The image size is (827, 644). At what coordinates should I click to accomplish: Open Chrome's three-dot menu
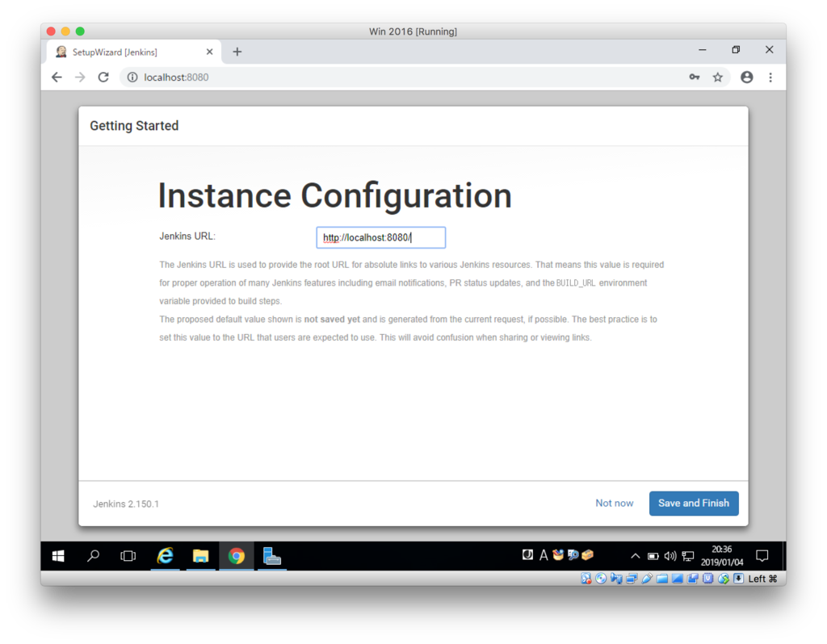770,77
